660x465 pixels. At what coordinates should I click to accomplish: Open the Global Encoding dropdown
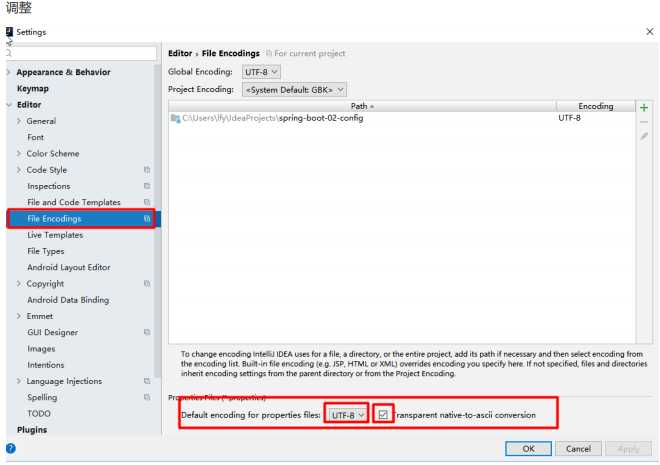point(261,72)
